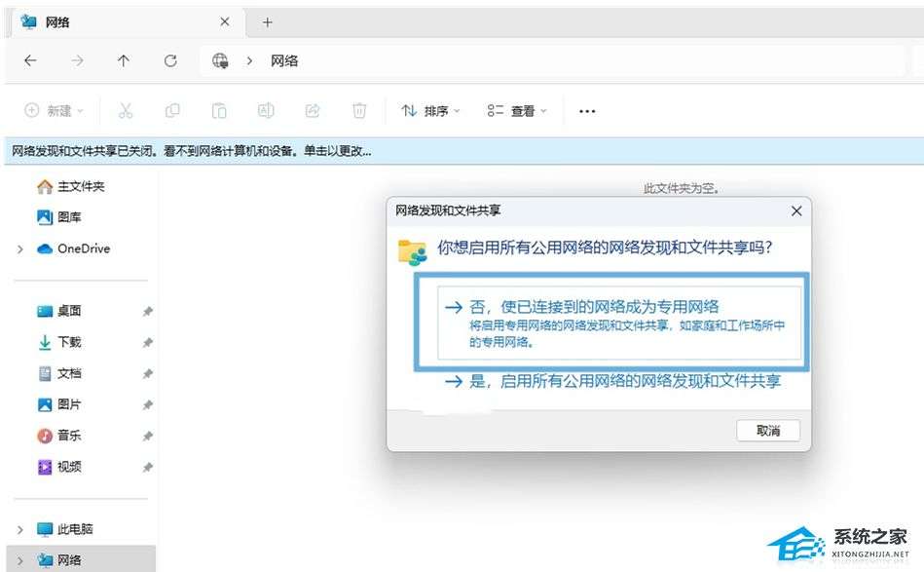Click the Paste clipboard icon
This screenshot has height=572, width=924.
tap(219, 111)
